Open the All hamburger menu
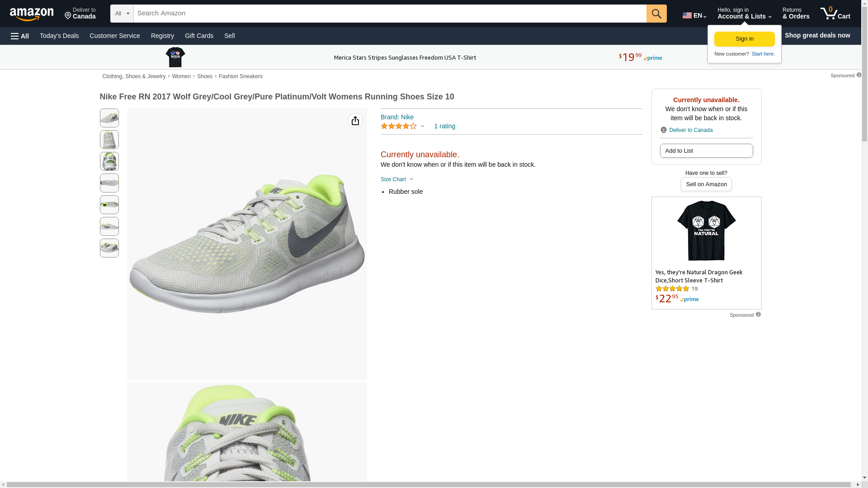The image size is (868, 488). click(x=20, y=36)
